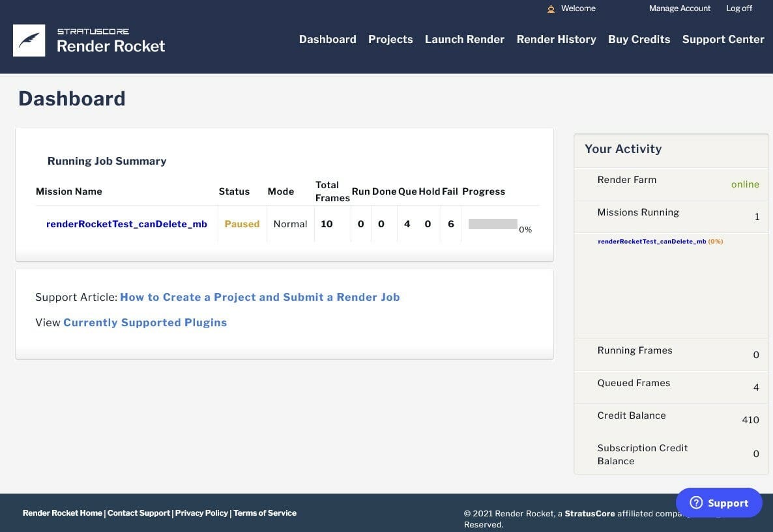Click the blue Support chat button
The width and height of the screenshot is (773, 532).
719,503
